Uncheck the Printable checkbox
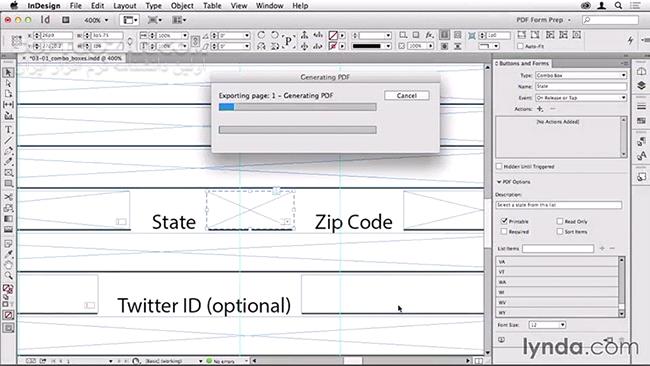The width and height of the screenshot is (650, 366). point(504,221)
